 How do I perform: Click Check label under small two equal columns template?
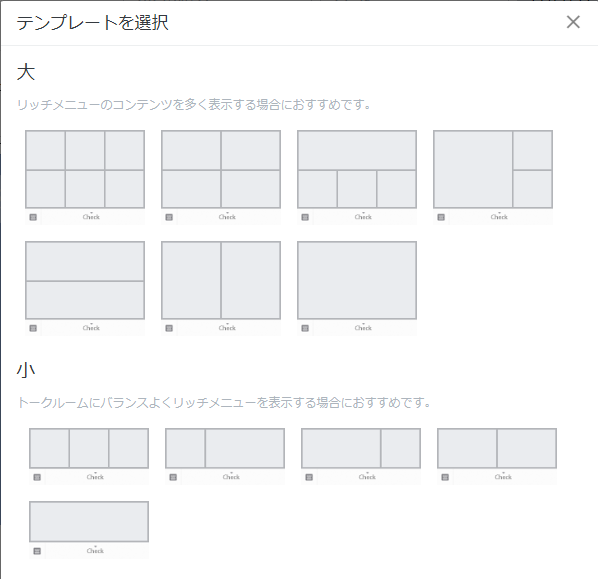click(503, 477)
